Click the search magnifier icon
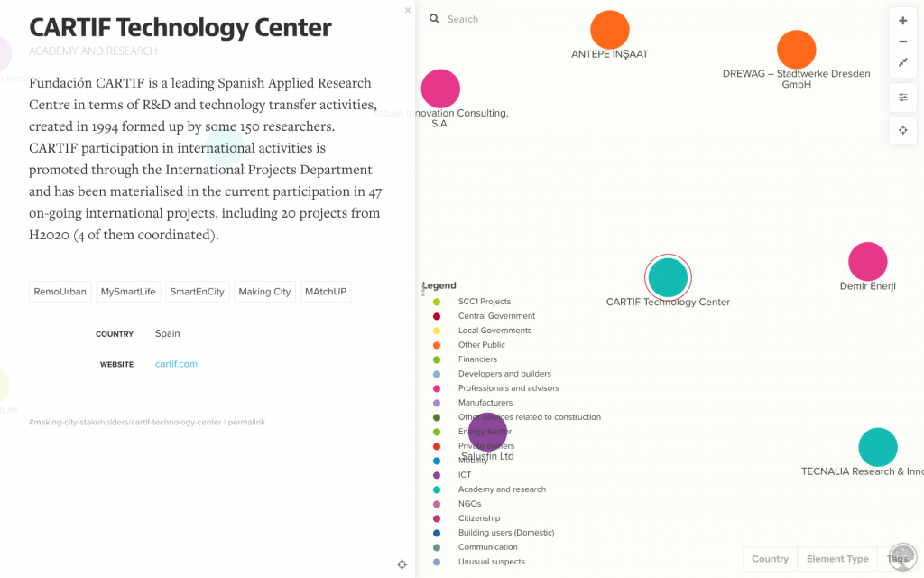 point(434,19)
